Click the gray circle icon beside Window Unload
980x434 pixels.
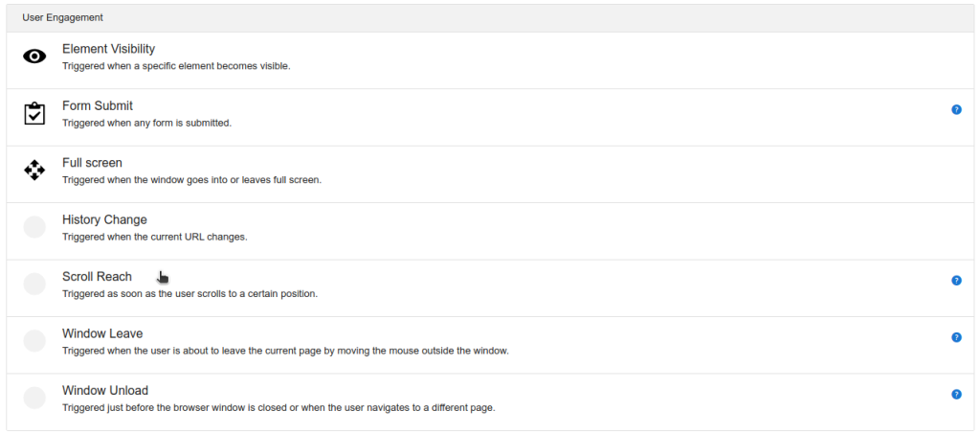click(x=34, y=398)
